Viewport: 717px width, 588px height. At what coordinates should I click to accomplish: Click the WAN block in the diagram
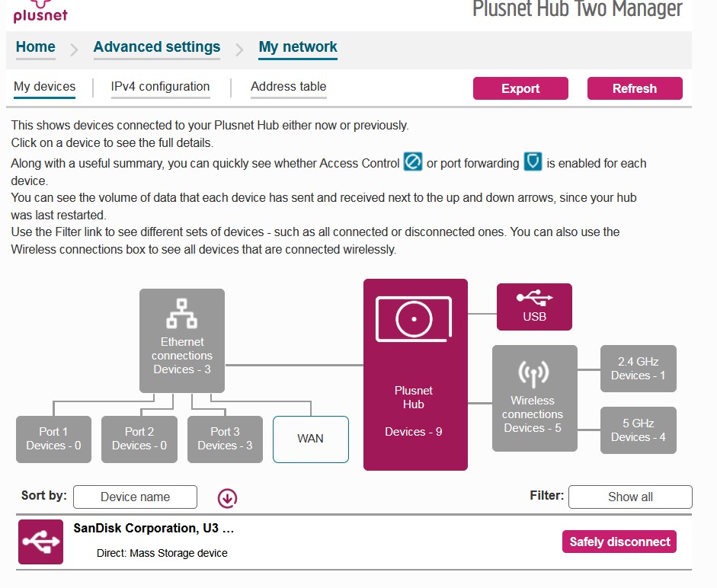[310, 439]
